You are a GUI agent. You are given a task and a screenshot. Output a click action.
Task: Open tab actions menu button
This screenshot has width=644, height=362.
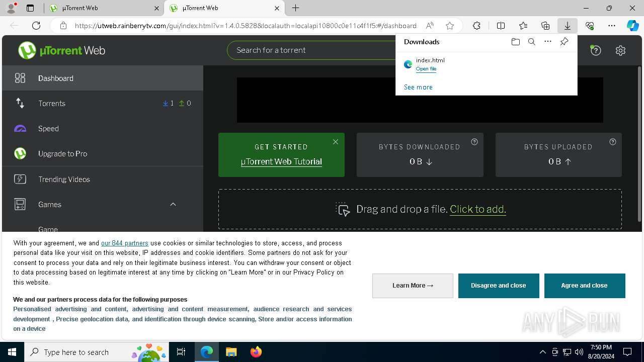point(30,8)
